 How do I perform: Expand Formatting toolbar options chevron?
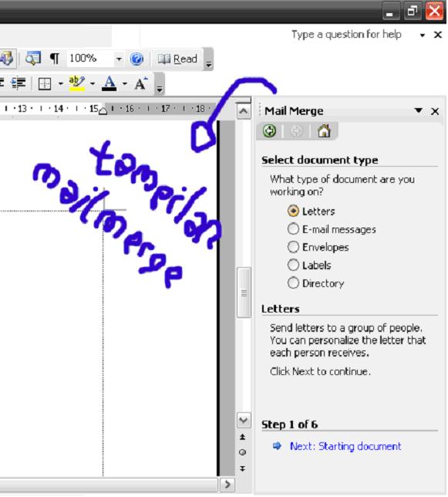click(160, 85)
